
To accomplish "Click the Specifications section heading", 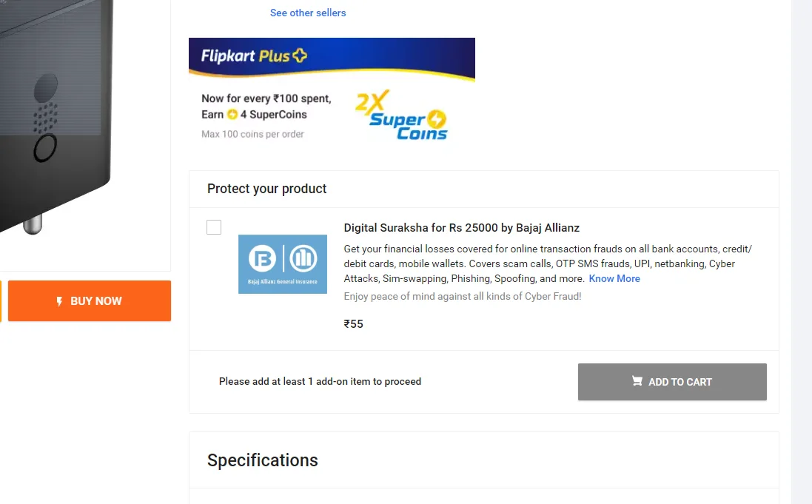I will point(263,460).
